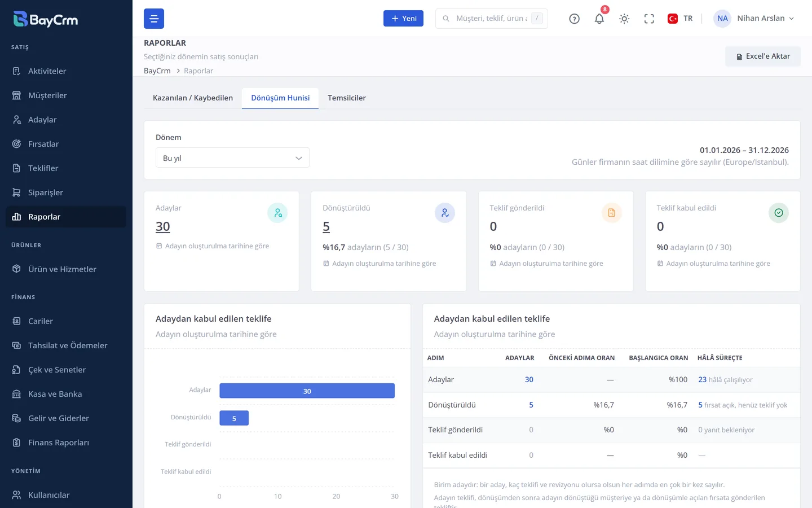Switch to Kazanılan / Kaybedilen tab
The width and height of the screenshot is (812, 508).
click(193, 98)
